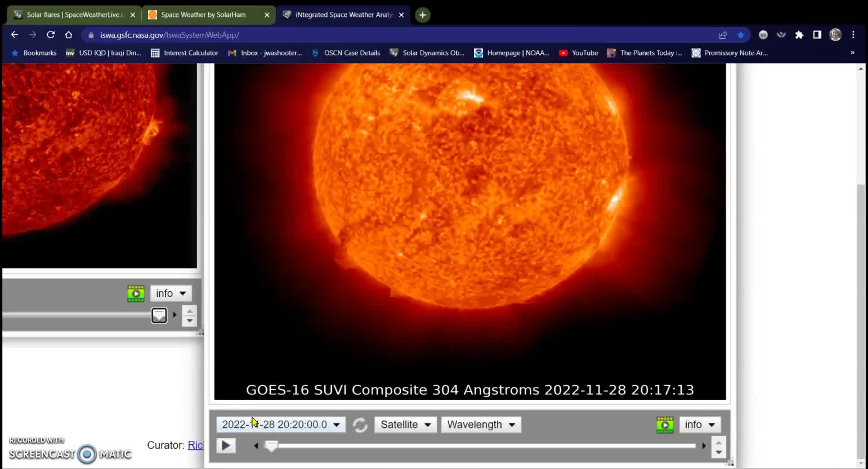Open the green movie icon in left panel
Viewport: 868px width, 469px height.
coord(136,294)
